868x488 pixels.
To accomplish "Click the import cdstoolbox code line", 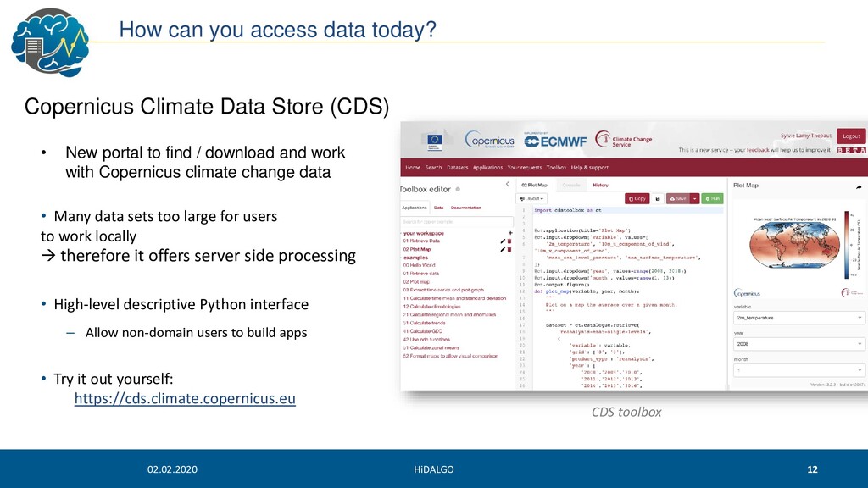I will point(567,210).
